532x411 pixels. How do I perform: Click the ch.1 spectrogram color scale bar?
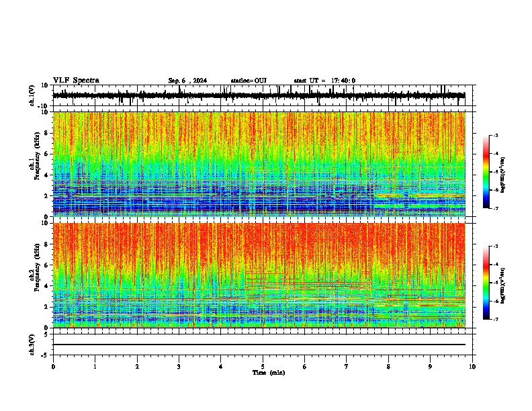(486, 172)
